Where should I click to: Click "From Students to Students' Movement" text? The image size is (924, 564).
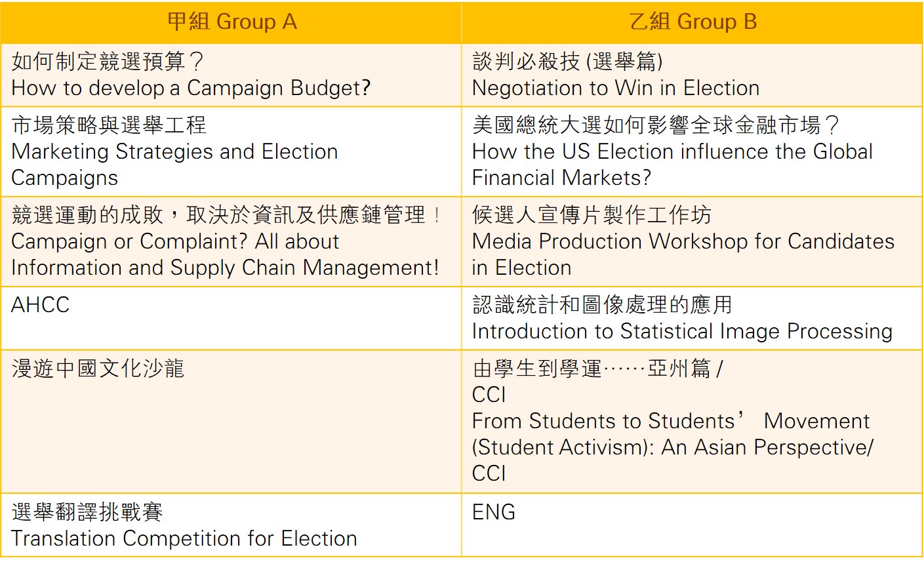tap(670, 421)
